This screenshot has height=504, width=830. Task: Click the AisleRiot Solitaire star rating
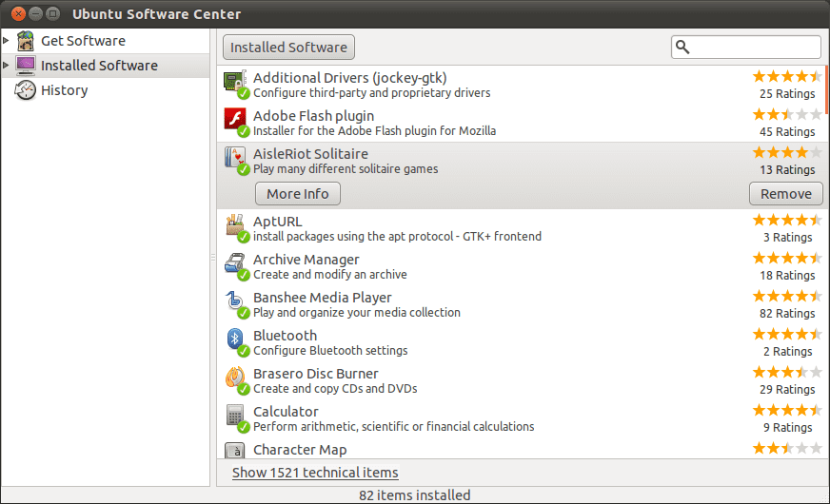[787, 153]
